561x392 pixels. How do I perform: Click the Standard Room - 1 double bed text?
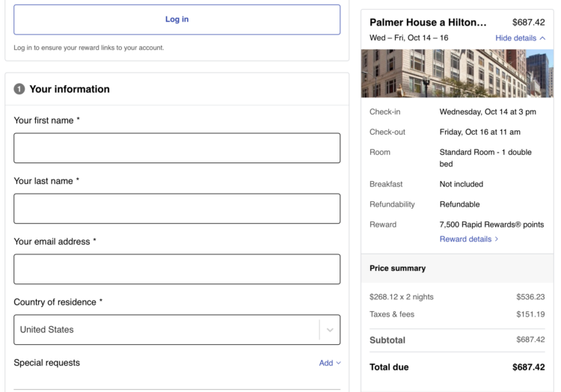pos(485,158)
